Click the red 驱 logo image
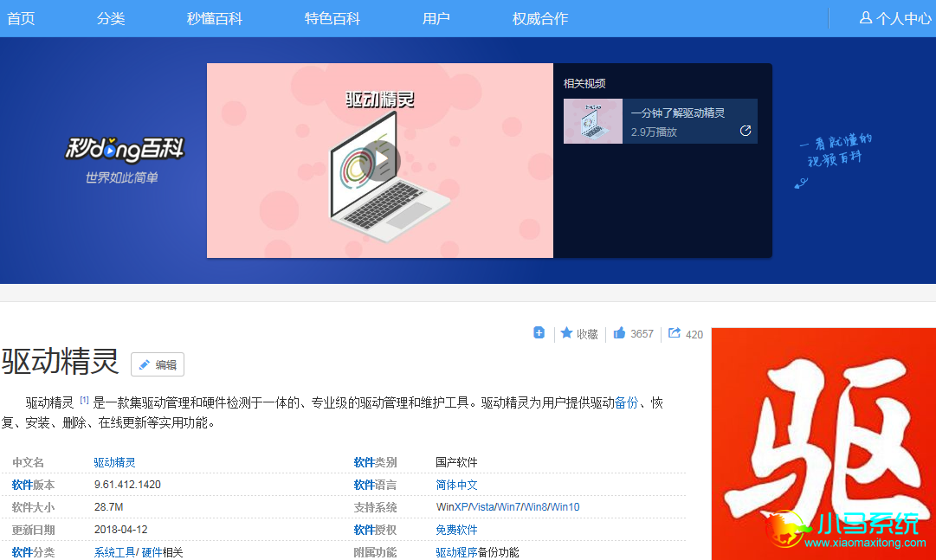936x560 pixels. (x=823, y=443)
